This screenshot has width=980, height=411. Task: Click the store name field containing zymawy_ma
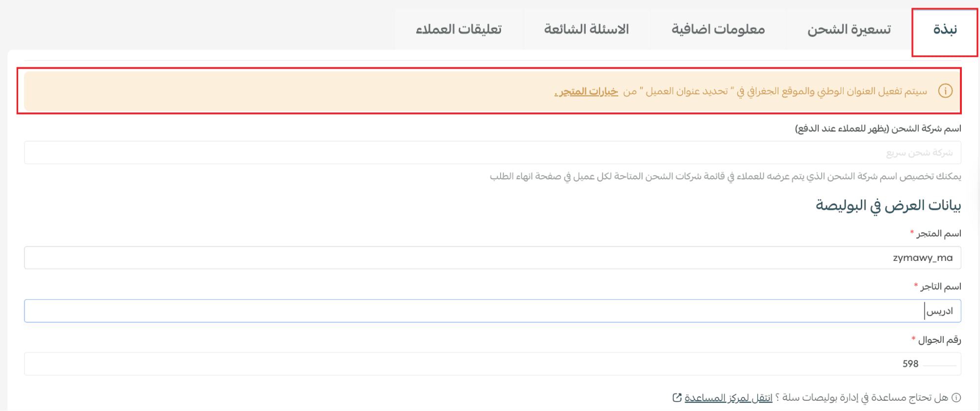492,258
